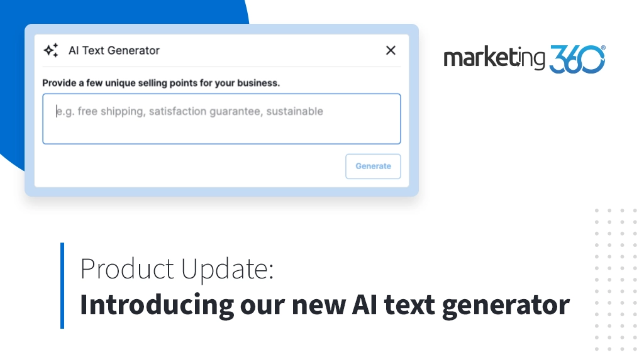Click the "Provide a few unique selling points" label
644x357 pixels.
[x=161, y=82]
